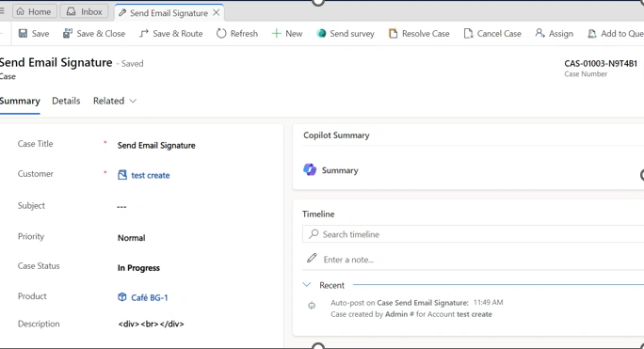The width and height of the screenshot is (644, 349).
Task: Open the Case Status In Progress dropdown
Action: tap(138, 268)
